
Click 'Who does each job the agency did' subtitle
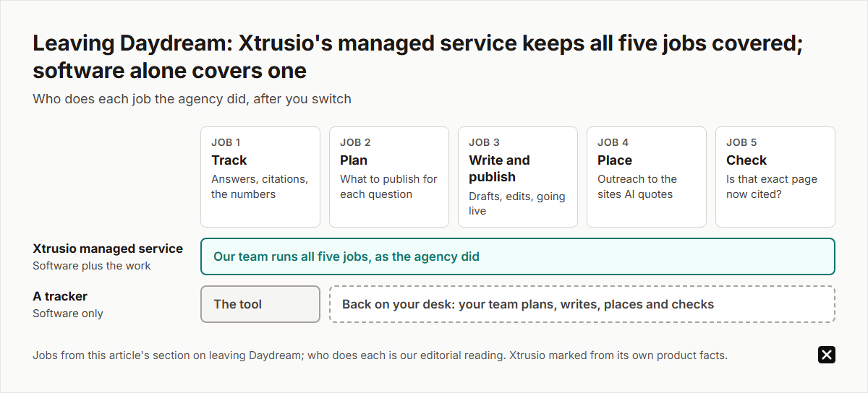coord(192,99)
